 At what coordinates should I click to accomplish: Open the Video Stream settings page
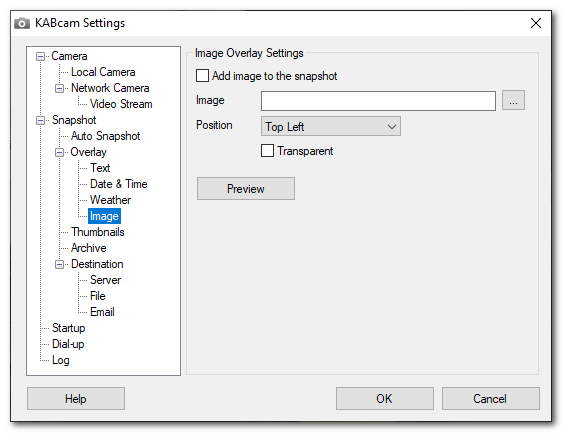pos(121,104)
